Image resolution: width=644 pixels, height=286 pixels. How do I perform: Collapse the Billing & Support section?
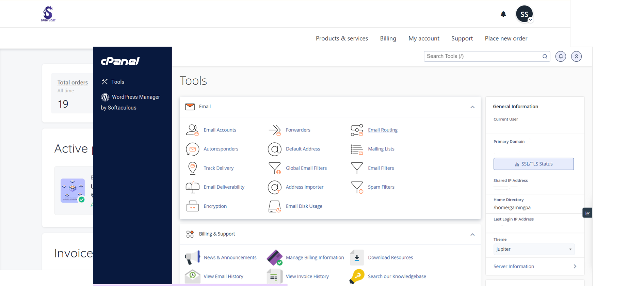(472, 235)
